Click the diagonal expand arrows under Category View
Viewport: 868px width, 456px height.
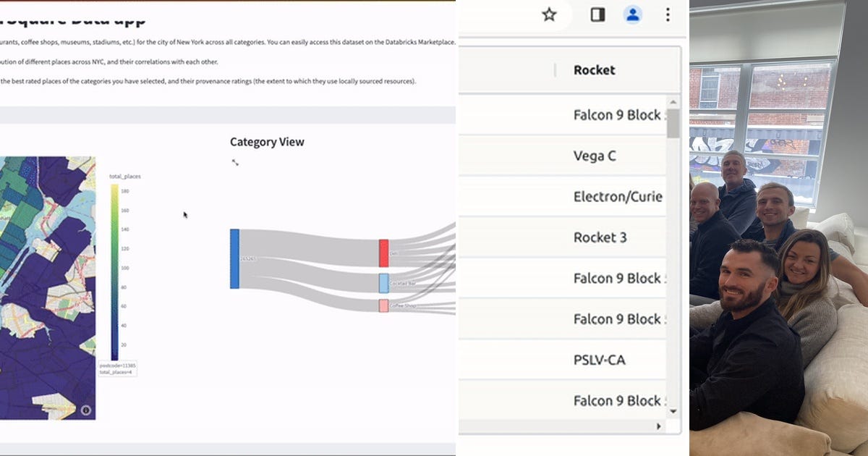(234, 162)
